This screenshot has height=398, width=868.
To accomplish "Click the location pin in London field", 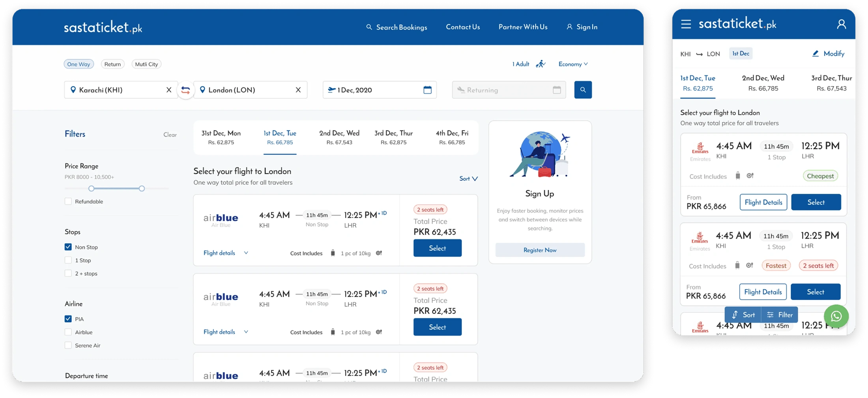I will 202,90.
